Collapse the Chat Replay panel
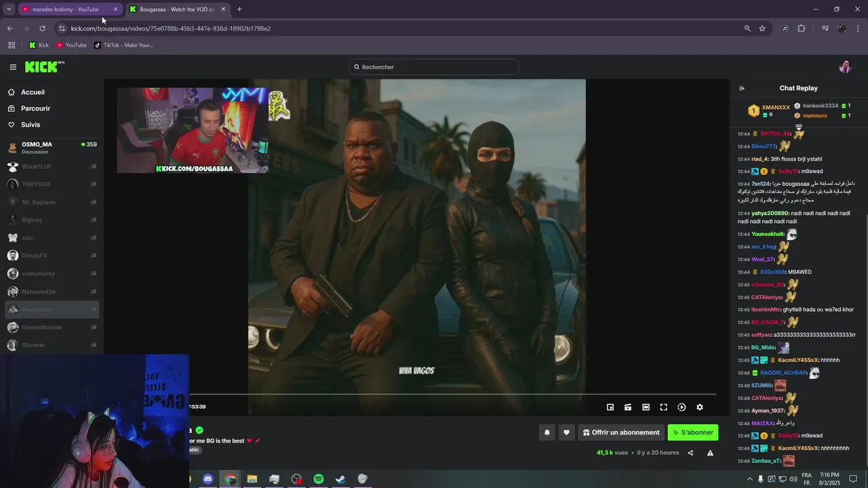The width and height of the screenshot is (868, 488). coord(741,88)
